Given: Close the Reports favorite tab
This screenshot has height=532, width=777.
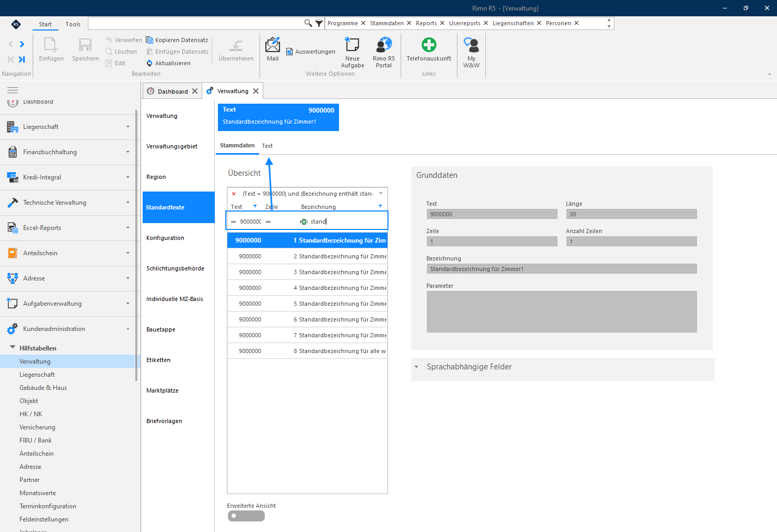Looking at the screenshot, I should click(x=442, y=23).
